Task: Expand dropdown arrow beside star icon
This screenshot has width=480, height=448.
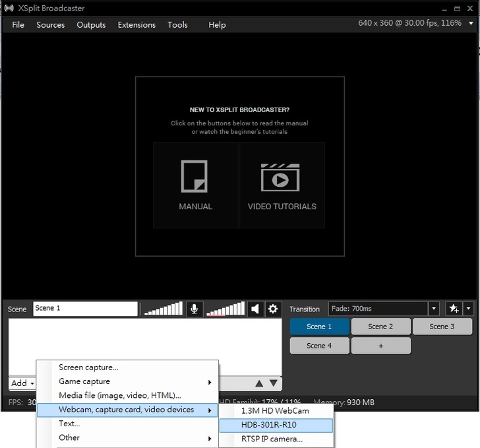Action: (x=468, y=309)
